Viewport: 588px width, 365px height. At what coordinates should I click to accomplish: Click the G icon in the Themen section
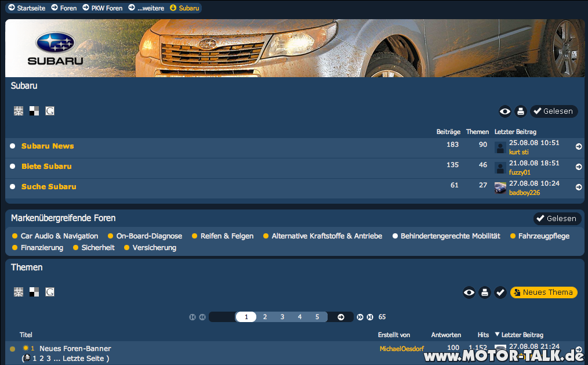tap(50, 292)
